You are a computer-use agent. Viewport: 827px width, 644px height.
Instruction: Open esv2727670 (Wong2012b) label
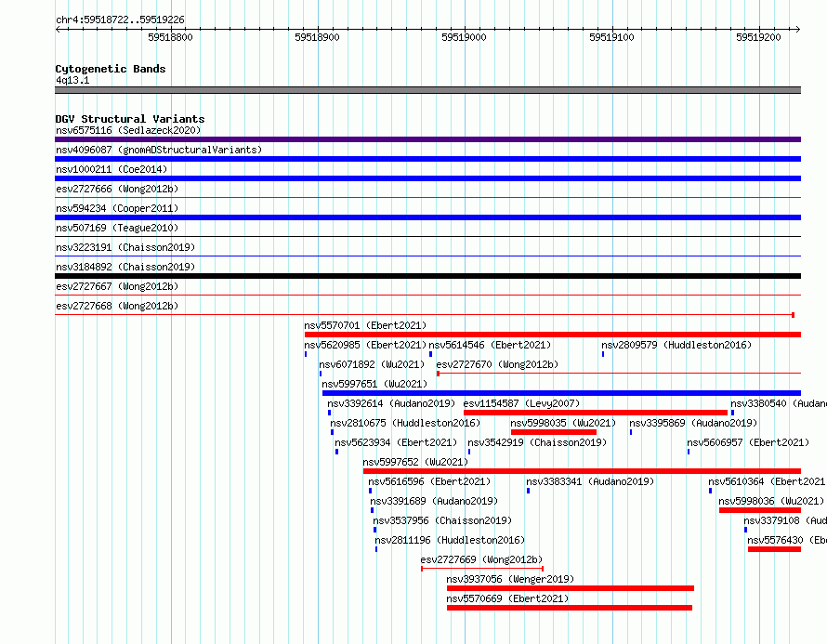497,364
